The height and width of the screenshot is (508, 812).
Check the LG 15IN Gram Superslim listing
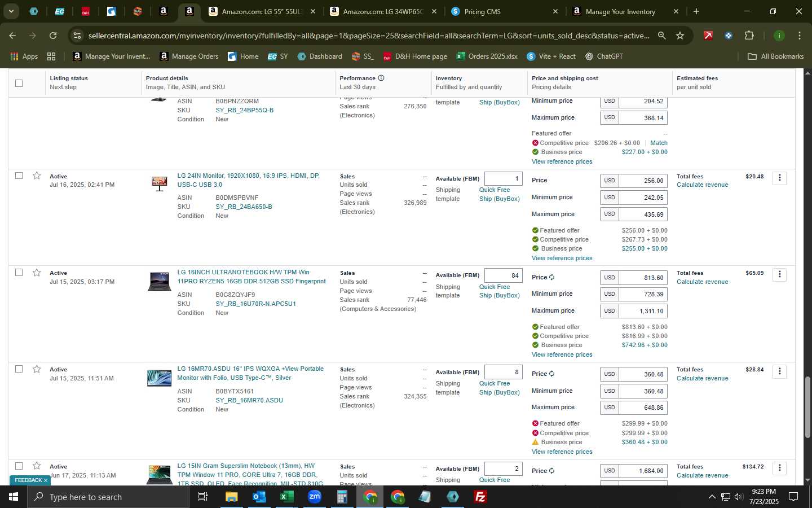[x=19, y=466]
